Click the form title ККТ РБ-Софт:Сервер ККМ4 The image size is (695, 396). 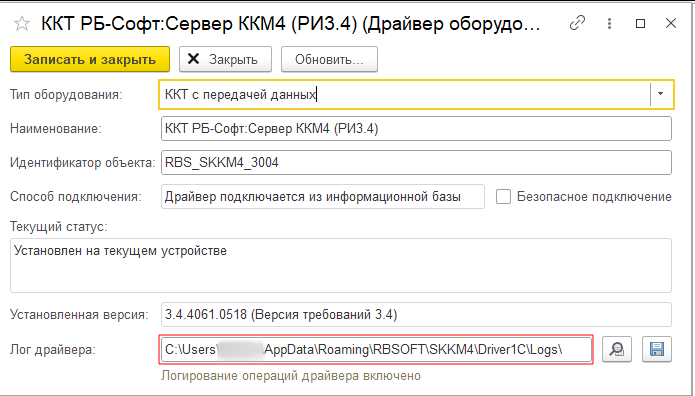[291, 24]
